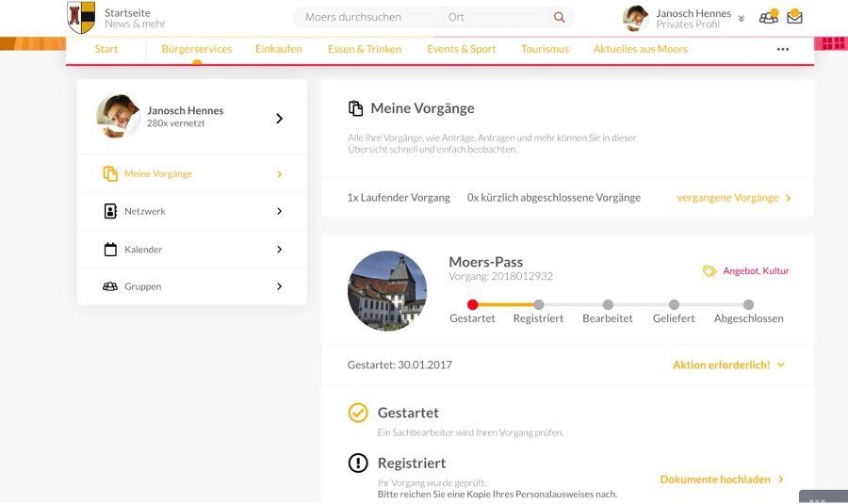
Task: Click the Moers-Pass castle thumbnail
Action: click(387, 290)
